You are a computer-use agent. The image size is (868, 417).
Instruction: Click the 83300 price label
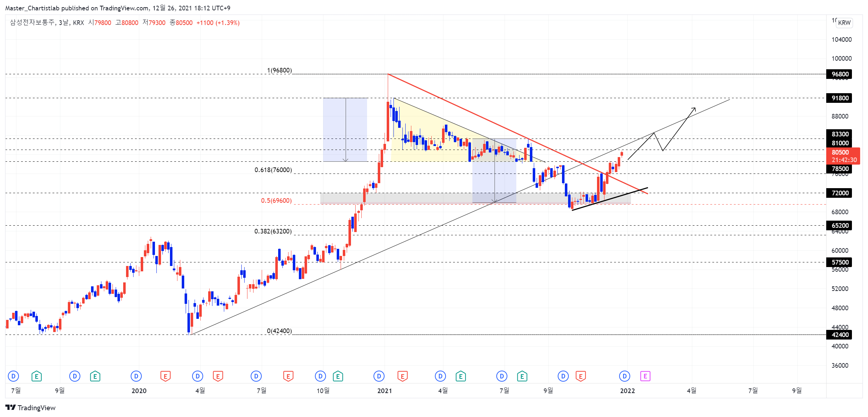click(839, 134)
